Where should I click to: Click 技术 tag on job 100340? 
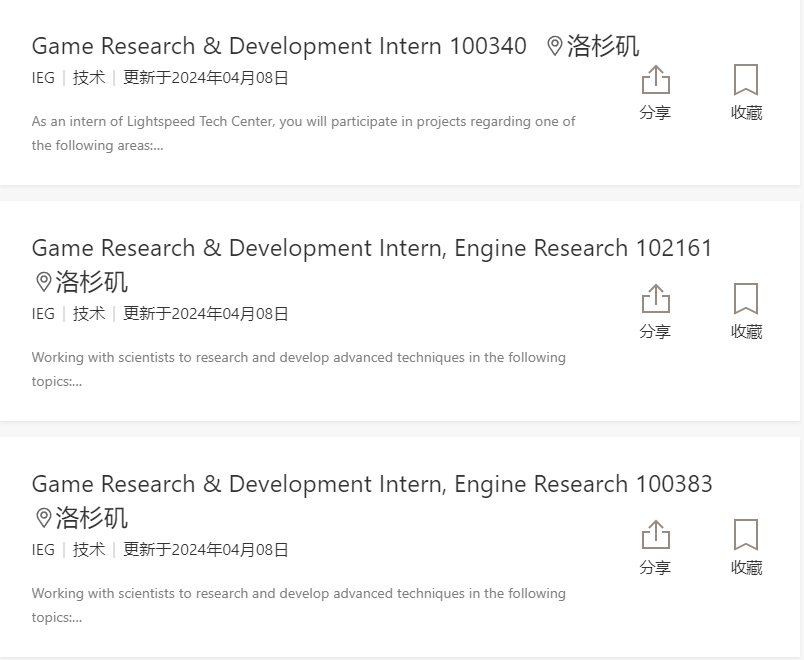[x=89, y=78]
